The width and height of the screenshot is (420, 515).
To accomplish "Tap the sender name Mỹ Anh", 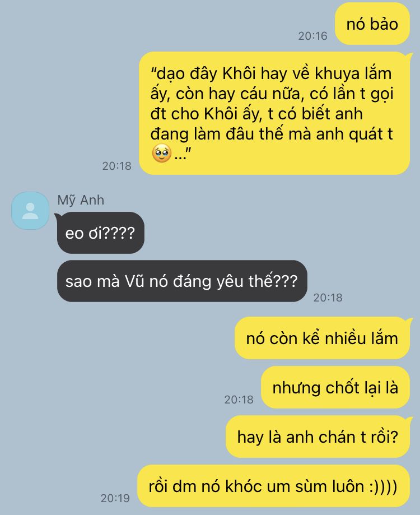I will [x=81, y=200].
